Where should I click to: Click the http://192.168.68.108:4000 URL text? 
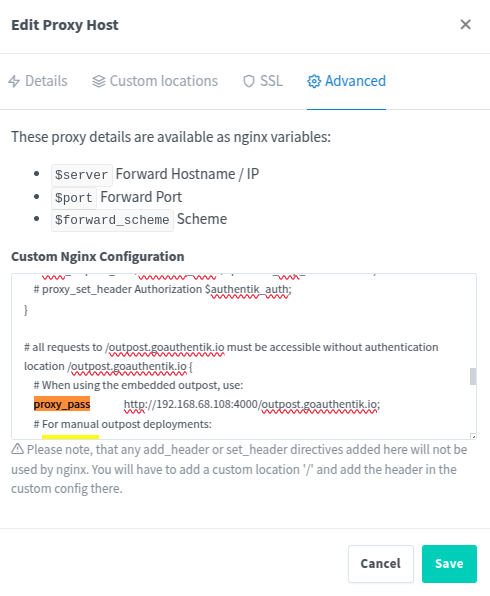[x=191, y=404]
